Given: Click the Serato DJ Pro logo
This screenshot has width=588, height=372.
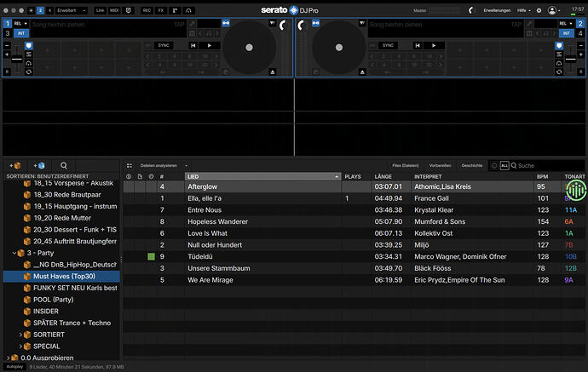Looking at the screenshot, I should [x=290, y=10].
